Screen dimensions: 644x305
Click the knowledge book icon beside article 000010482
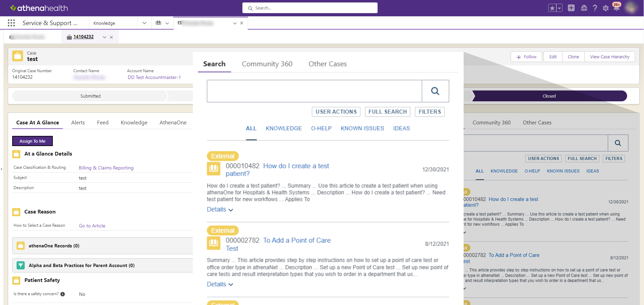(x=214, y=168)
